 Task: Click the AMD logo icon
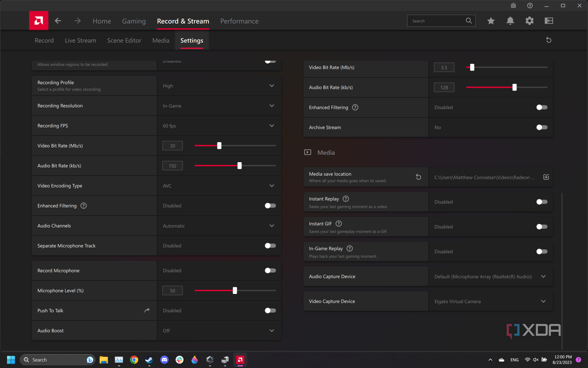point(39,20)
